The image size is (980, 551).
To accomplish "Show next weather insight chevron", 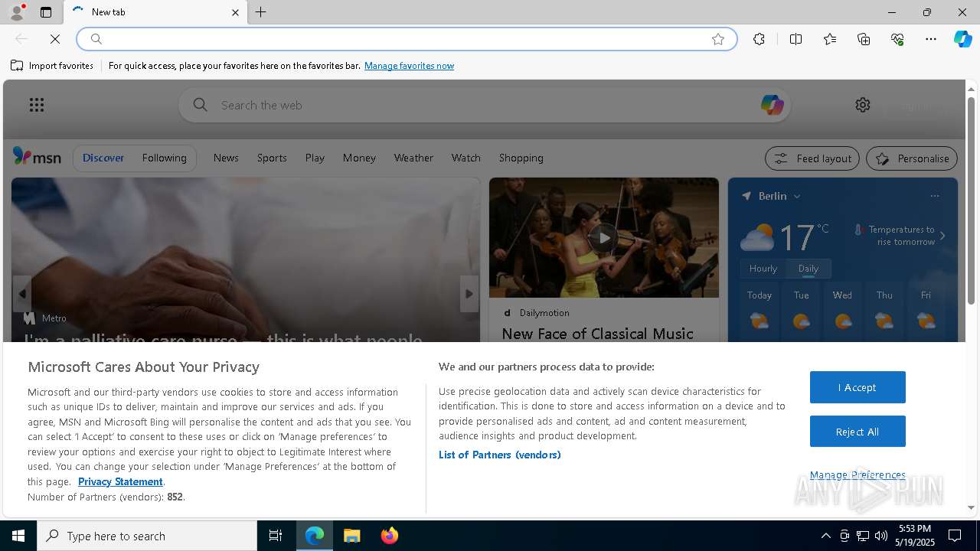I will [942, 236].
